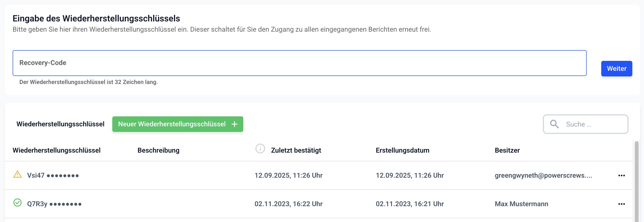This screenshot has height=222, width=644.
Task: Click the Besitzer column header
Action: click(507, 150)
